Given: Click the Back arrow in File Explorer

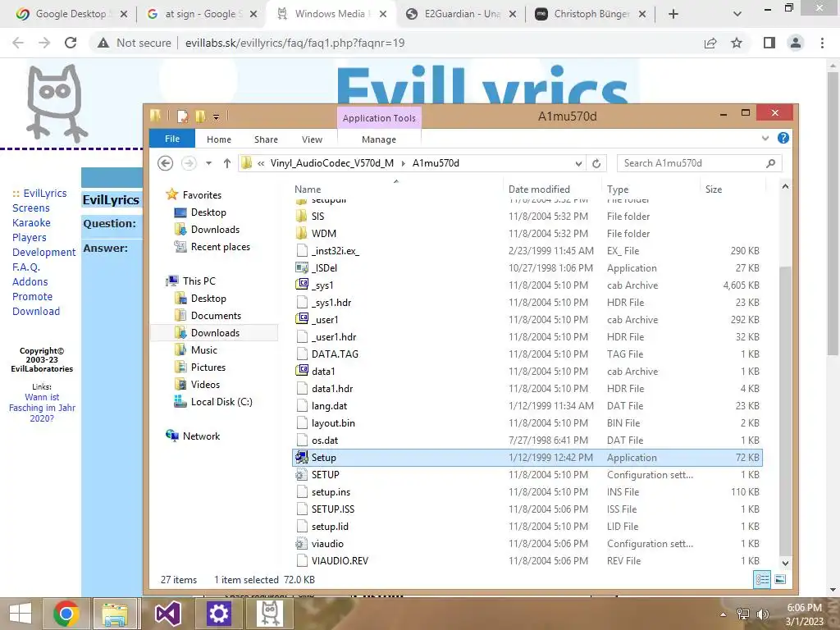Looking at the screenshot, I should pos(165,163).
